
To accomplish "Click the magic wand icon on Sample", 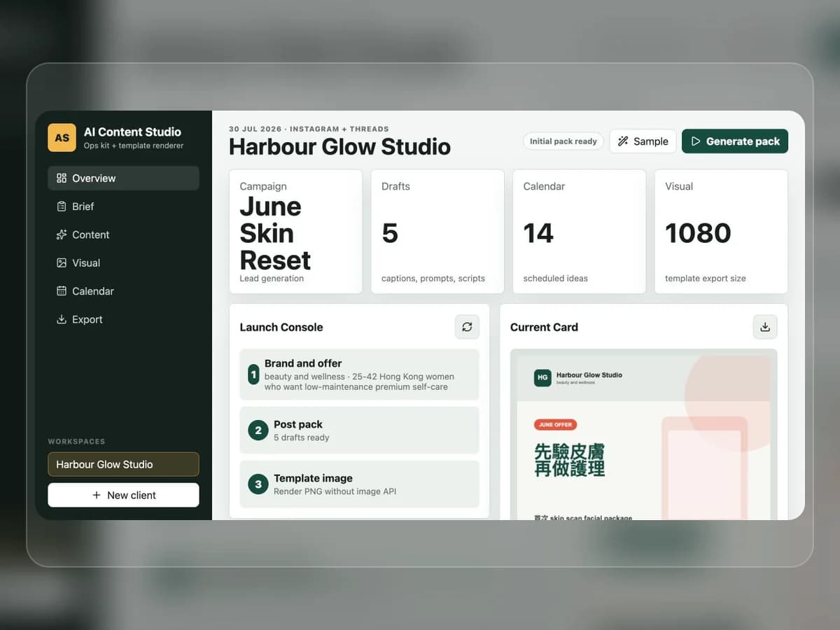I will pyautogui.click(x=623, y=141).
